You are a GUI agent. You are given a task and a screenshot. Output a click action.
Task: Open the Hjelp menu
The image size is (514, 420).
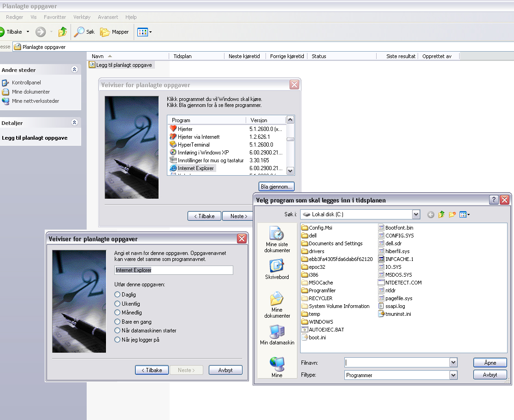click(x=131, y=17)
